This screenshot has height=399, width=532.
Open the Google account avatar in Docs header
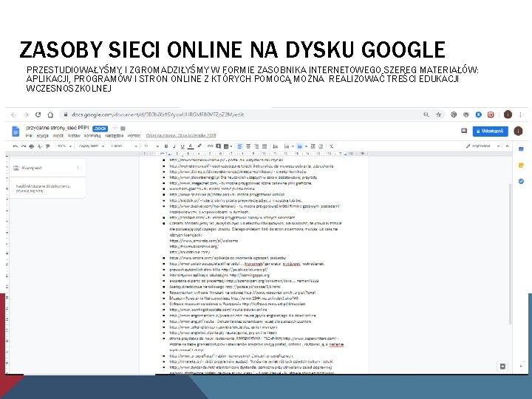pyautogui.click(x=518, y=131)
